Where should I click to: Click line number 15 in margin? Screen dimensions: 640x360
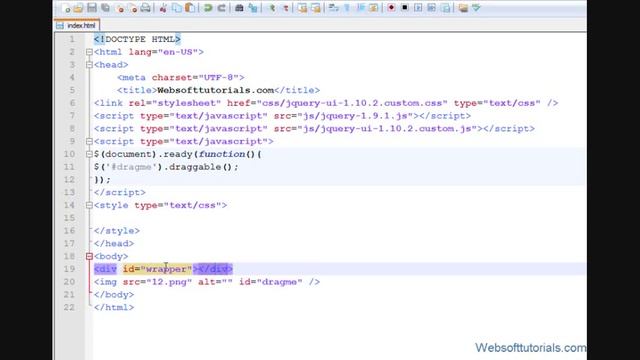point(69,218)
